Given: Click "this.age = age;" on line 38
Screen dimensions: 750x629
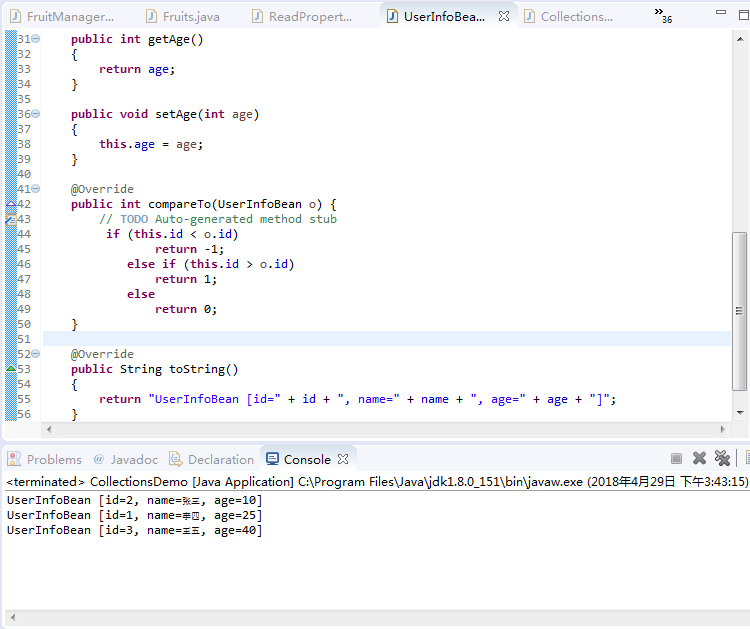Looking at the screenshot, I should point(151,144).
